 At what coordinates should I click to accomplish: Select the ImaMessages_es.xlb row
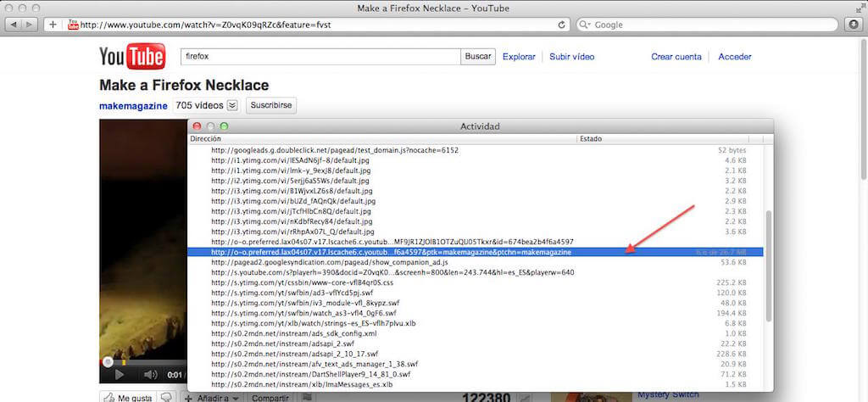pos(476,384)
